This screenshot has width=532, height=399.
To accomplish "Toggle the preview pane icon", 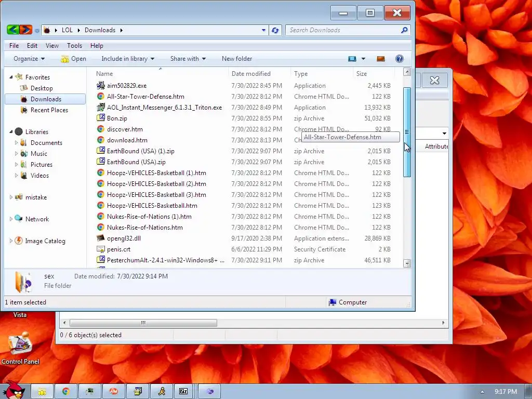I will pyautogui.click(x=381, y=59).
